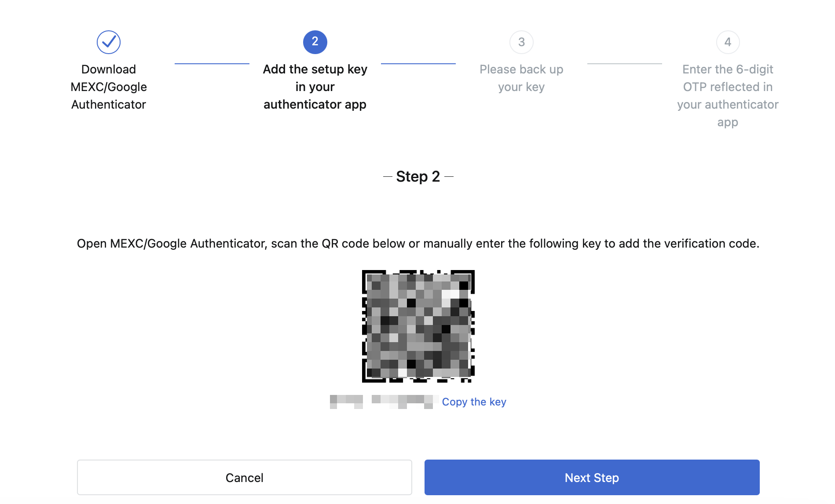Screen dimensions: 835x504
Task: Click the step 4 number circle
Action: (728, 42)
